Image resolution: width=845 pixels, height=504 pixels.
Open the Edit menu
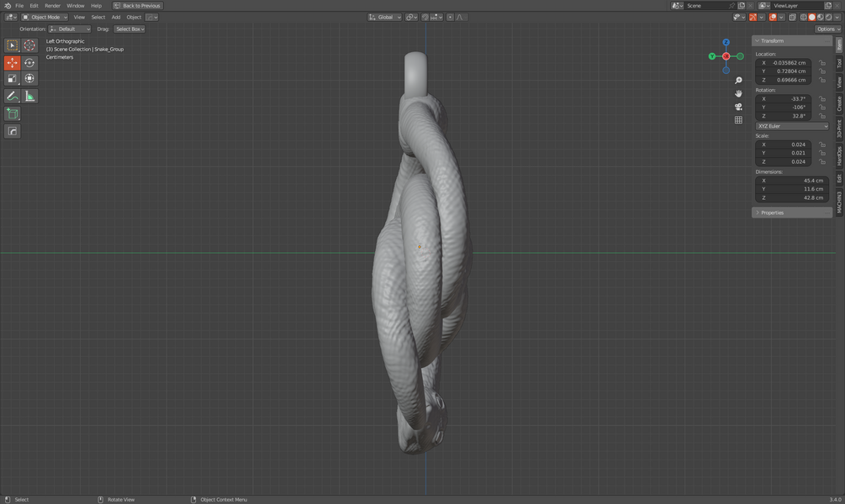click(x=34, y=5)
